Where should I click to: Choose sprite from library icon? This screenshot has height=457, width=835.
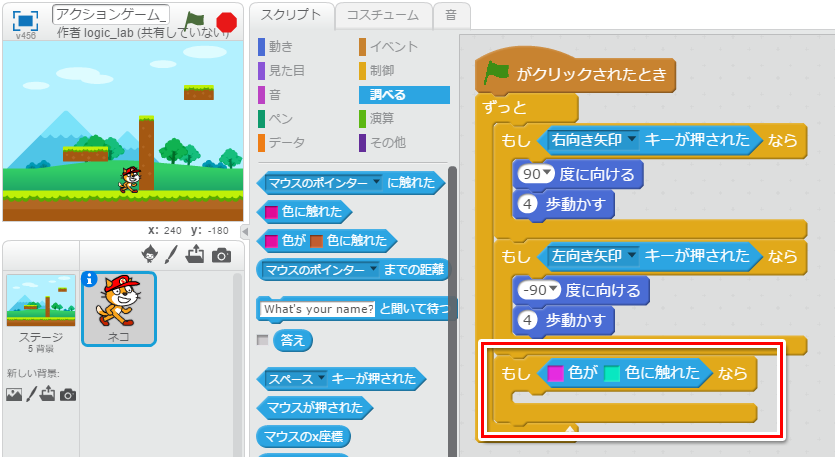coord(150,255)
